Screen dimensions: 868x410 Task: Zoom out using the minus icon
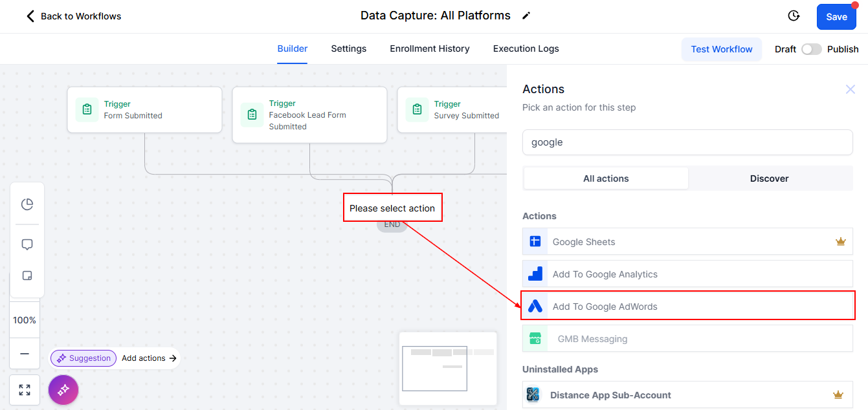[25, 354]
